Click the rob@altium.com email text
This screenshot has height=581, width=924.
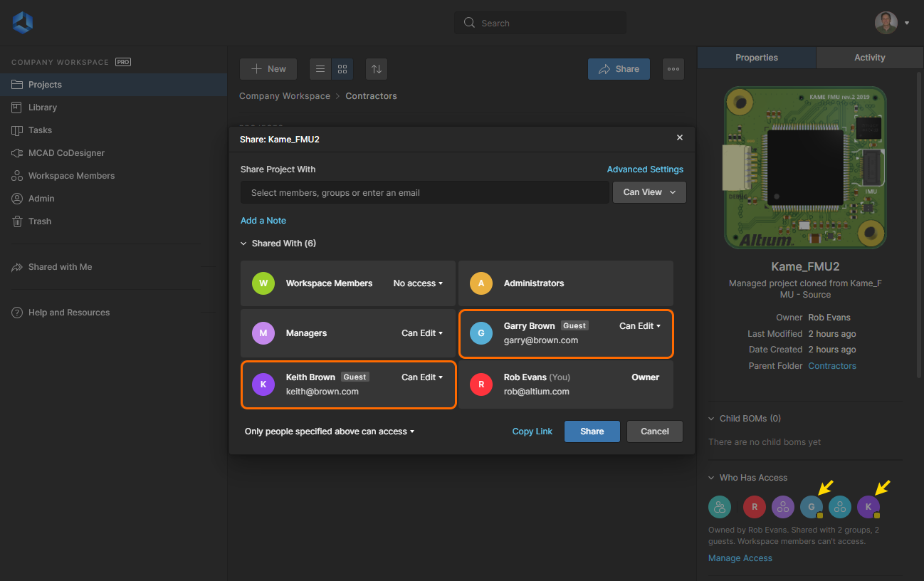click(537, 392)
